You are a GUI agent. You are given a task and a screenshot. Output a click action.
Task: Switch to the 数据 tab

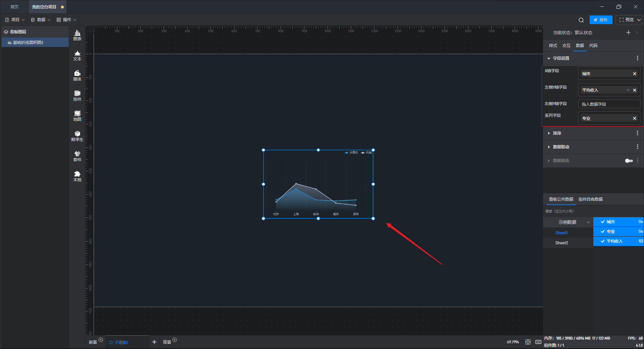[580, 46]
